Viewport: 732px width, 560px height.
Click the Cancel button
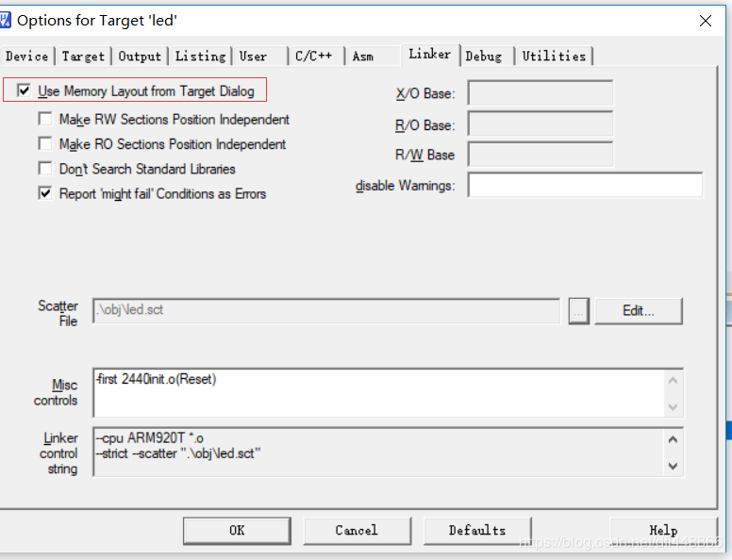[358, 531]
